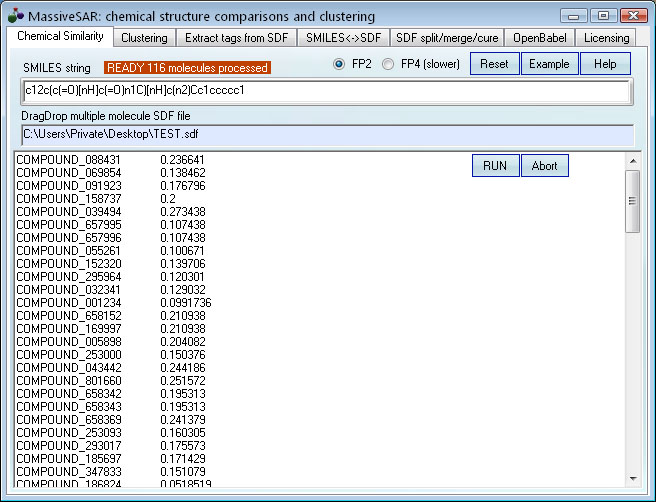Click the Example button

[549, 64]
